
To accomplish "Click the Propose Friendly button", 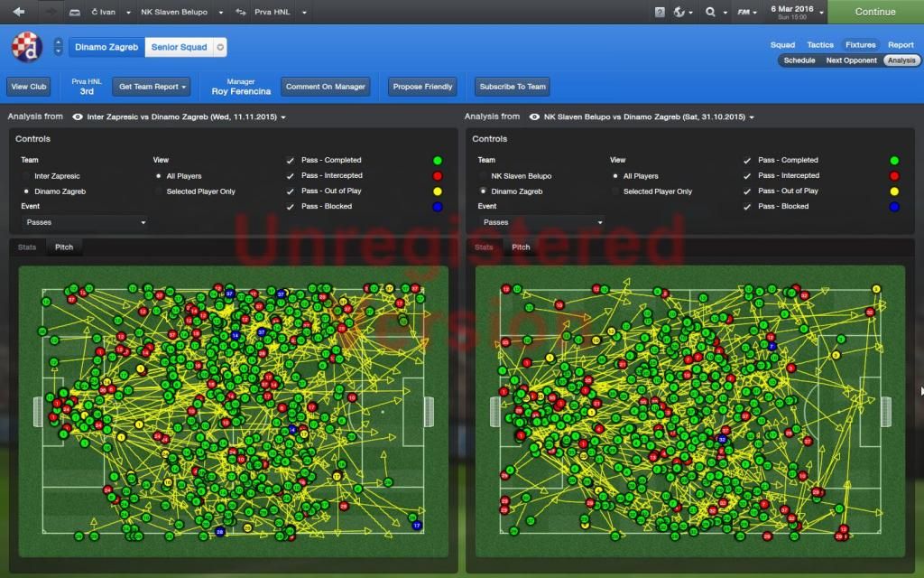I will [422, 87].
